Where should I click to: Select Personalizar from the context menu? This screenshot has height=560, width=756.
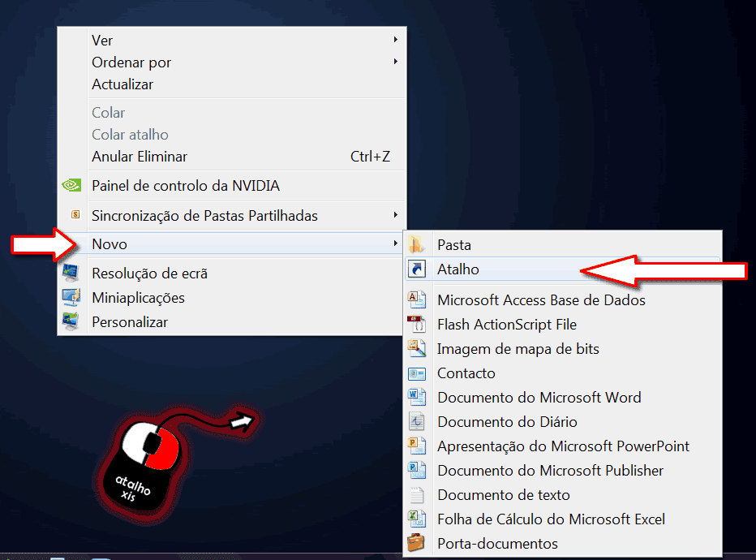click(x=131, y=321)
